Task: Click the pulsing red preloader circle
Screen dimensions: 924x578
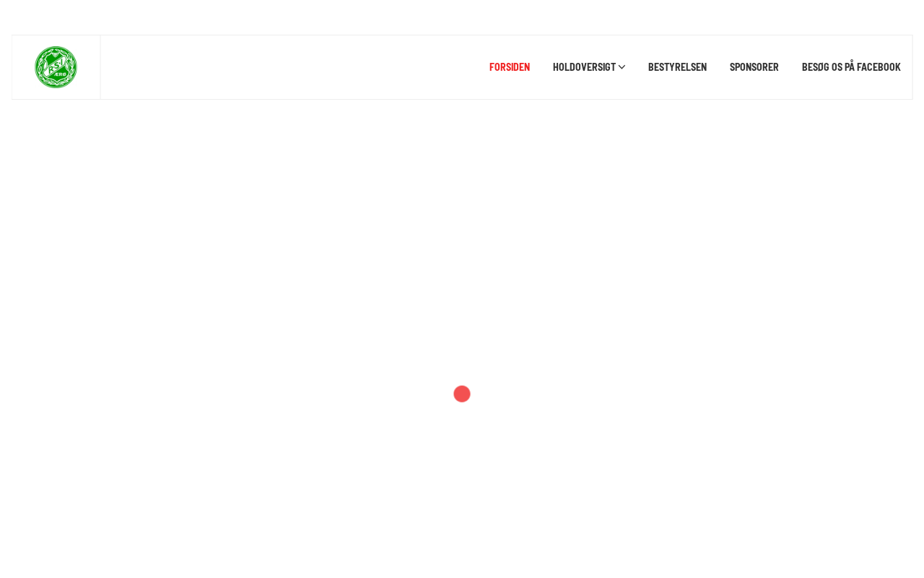Action: [462, 394]
